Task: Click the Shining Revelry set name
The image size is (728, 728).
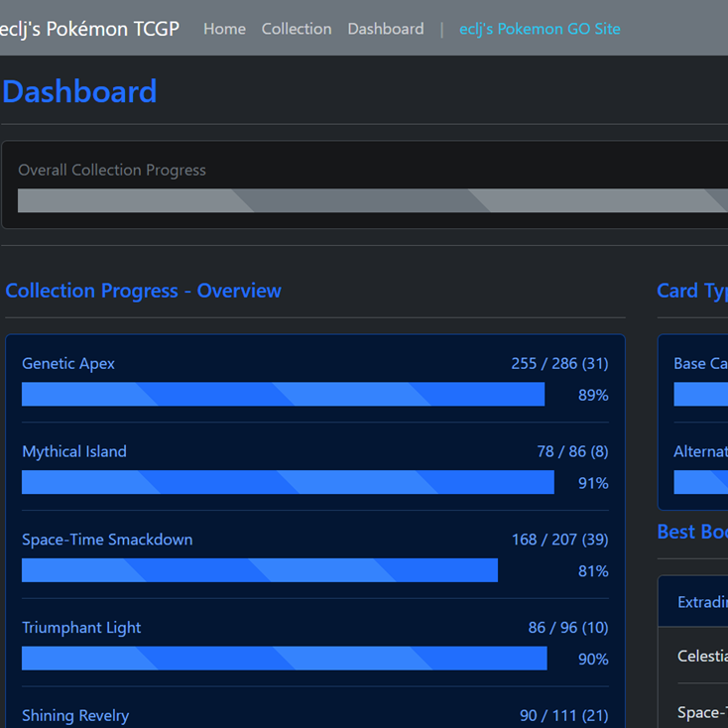Action: 75,716
